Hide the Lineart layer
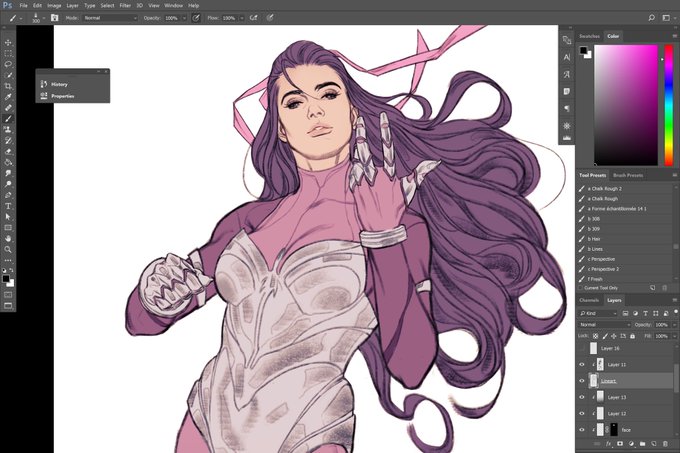Screen dimensions: 680x453 (582, 381)
